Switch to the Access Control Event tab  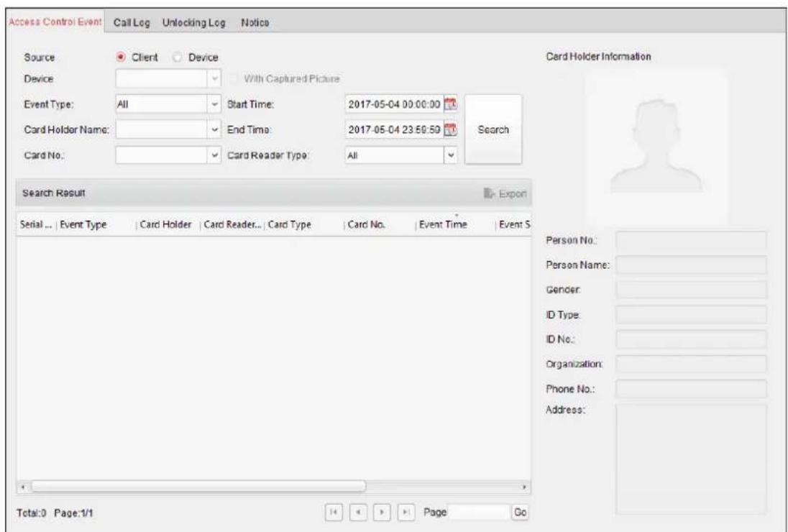[x=55, y=22]
